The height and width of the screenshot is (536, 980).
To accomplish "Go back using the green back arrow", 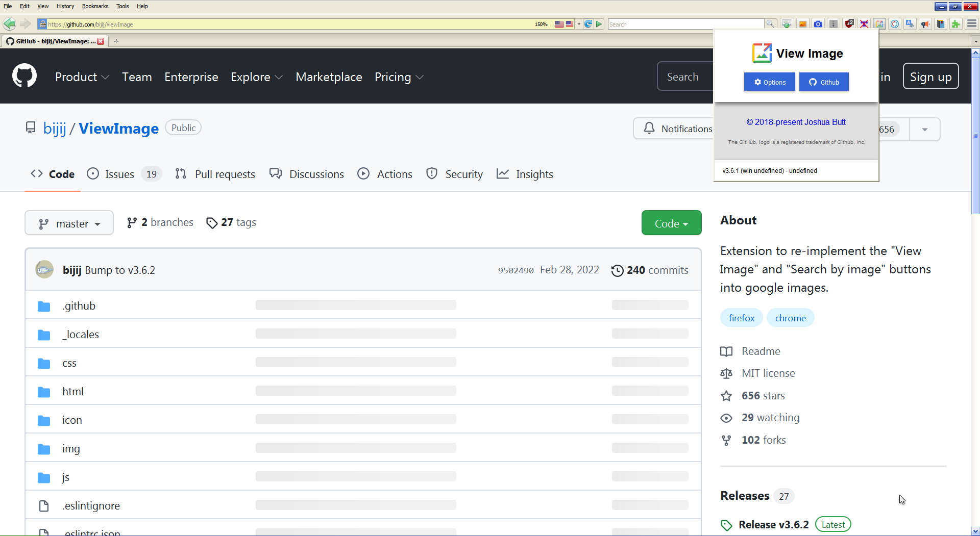I will (x=9, y=24).
